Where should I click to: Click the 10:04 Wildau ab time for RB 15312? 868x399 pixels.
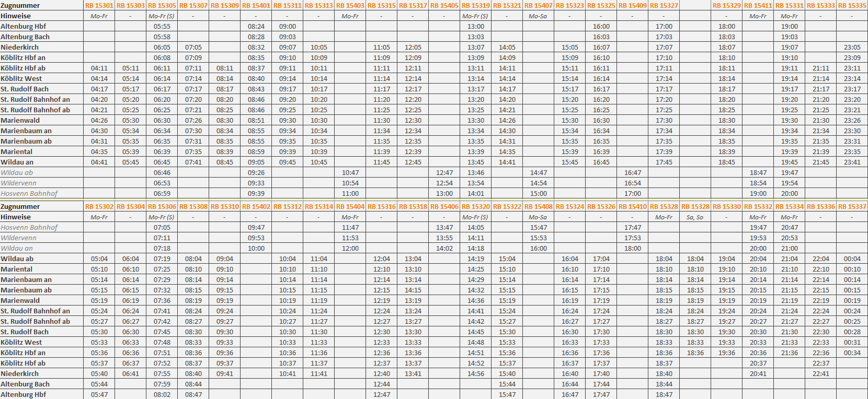point(288,259)
